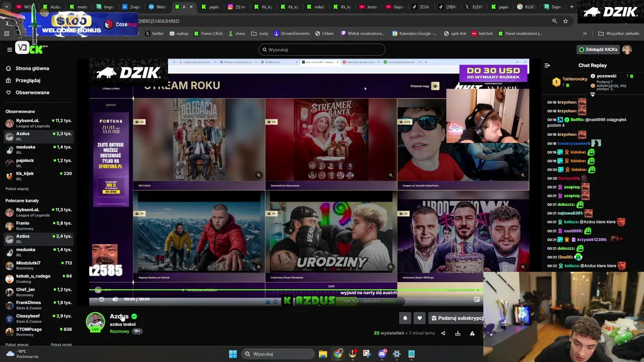The height and width of the screenshot is (362, 644).
Task: Toggle theatre mode icon on player
Action: [477, 300]
